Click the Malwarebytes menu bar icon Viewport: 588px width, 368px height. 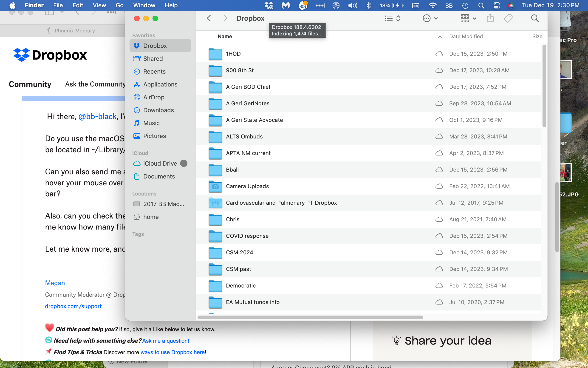286,5
